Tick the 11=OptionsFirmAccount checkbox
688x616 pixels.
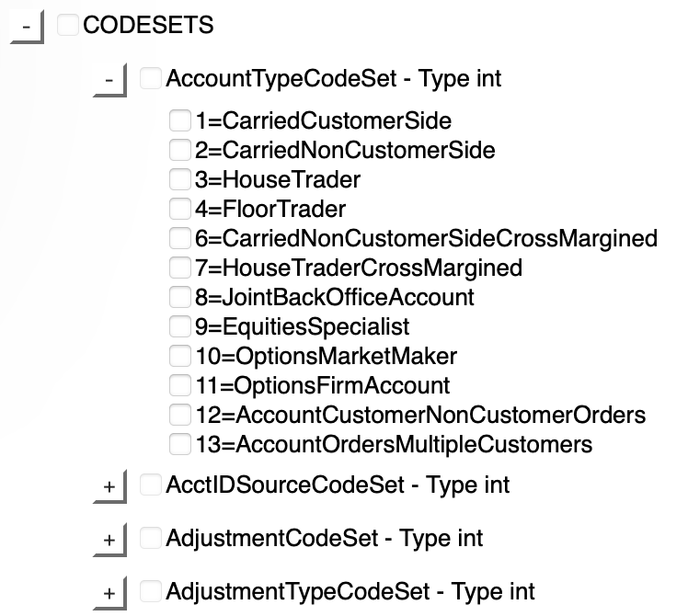[180, 385]
